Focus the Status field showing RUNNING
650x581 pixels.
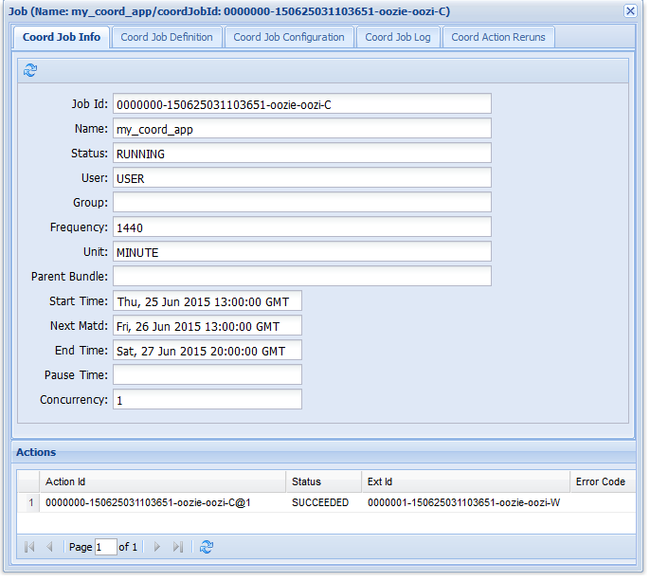point(302,153)
